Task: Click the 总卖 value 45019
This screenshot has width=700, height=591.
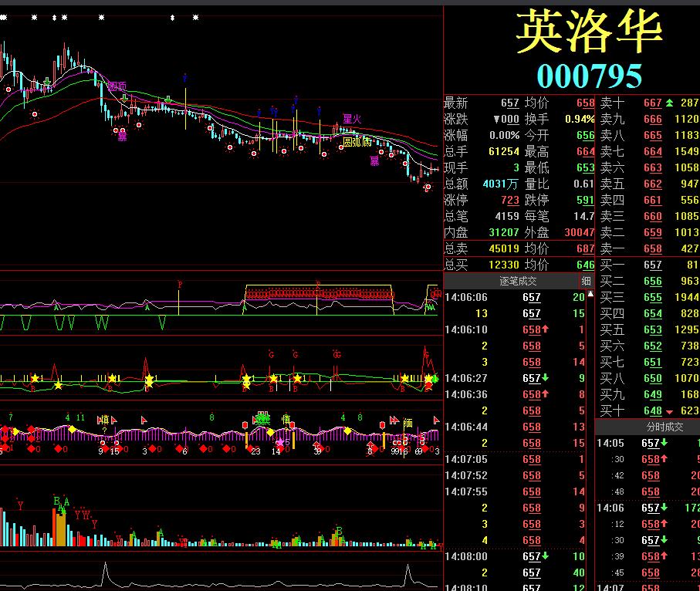Action: point(503,248)
